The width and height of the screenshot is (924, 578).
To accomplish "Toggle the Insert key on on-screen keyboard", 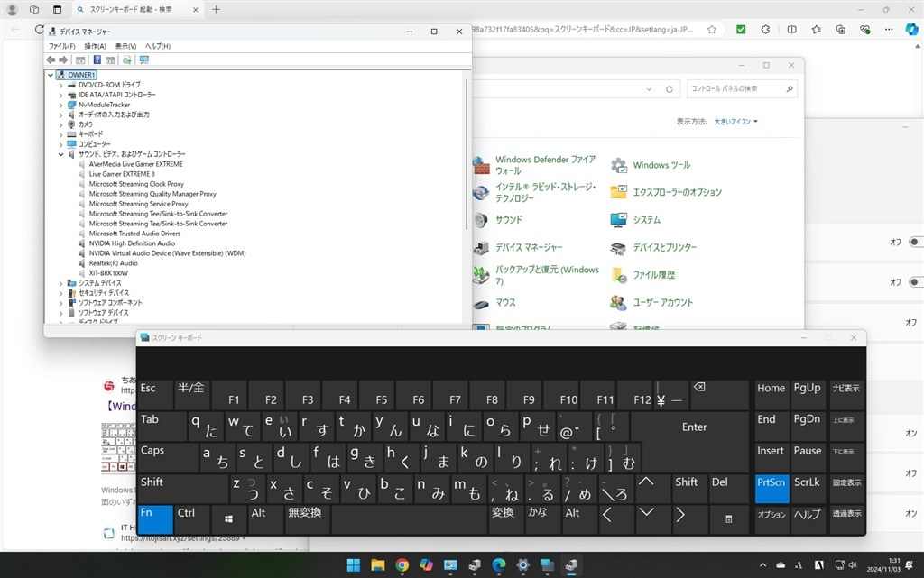I will pos(771,457).
